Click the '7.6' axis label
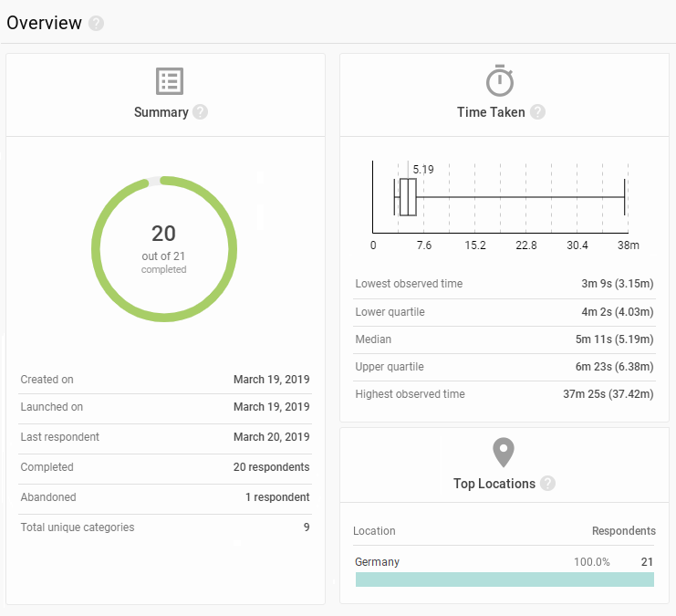Screen dimensions: 676x616 click(x=424, y=245)
